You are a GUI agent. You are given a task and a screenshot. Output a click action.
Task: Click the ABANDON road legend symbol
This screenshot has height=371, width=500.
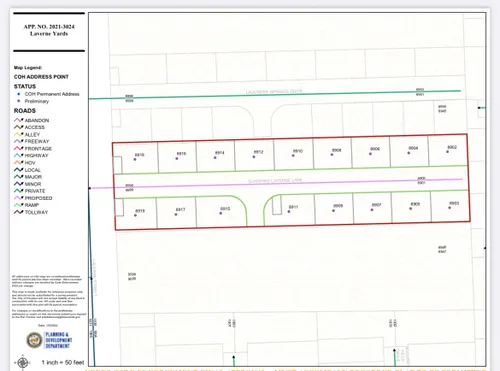(19, 120)
